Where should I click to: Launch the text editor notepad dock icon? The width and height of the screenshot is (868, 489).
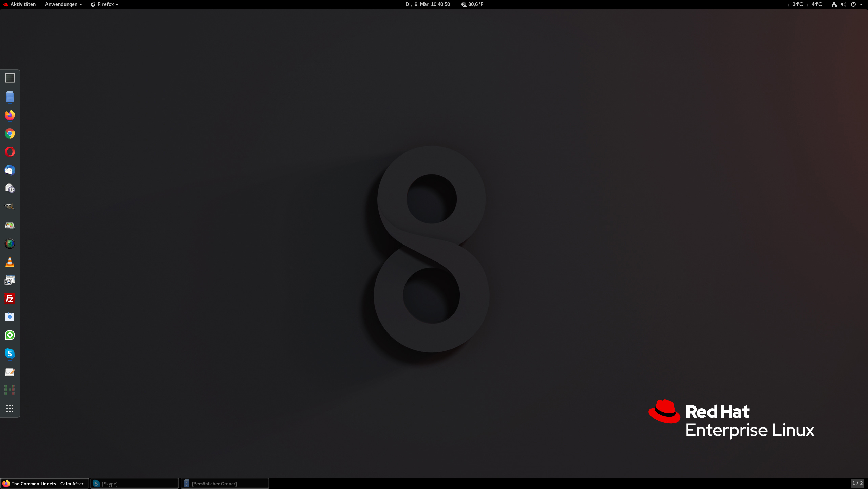pos(10,372)
